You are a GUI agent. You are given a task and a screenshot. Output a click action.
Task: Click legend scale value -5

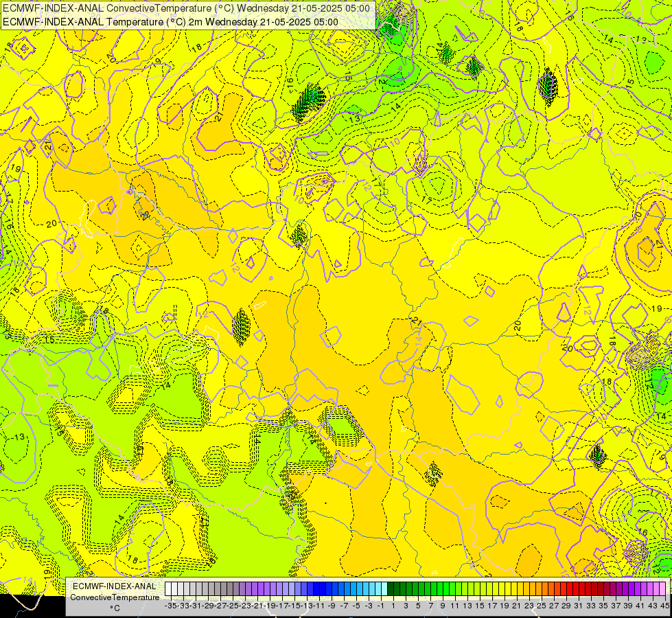tap(356, 606)
